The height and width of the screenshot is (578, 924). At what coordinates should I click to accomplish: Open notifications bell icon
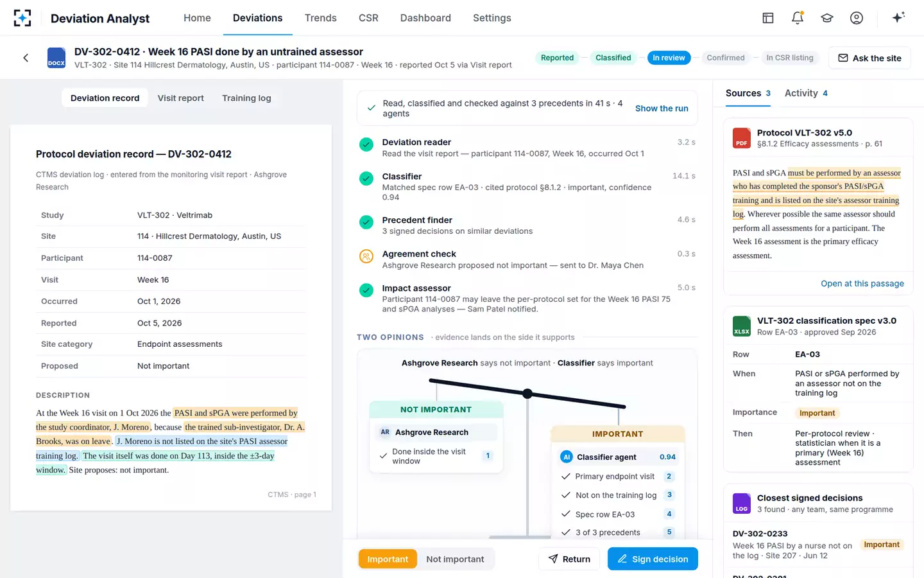[x=797, y=18]
